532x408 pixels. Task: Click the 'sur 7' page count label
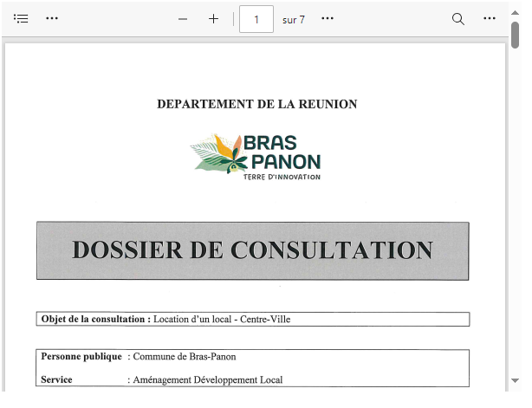[294, 19]
